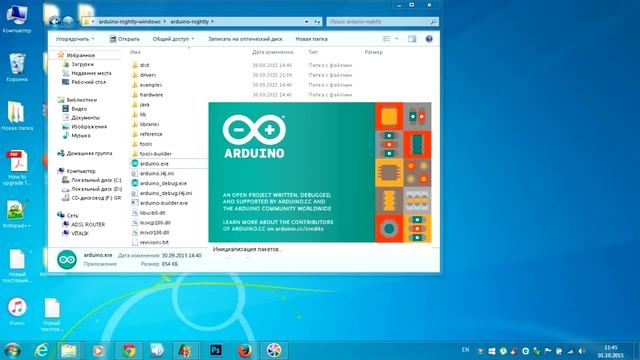Open the Start menu orb
This screenshot has height=360, width=640.
tap(12, 351)
